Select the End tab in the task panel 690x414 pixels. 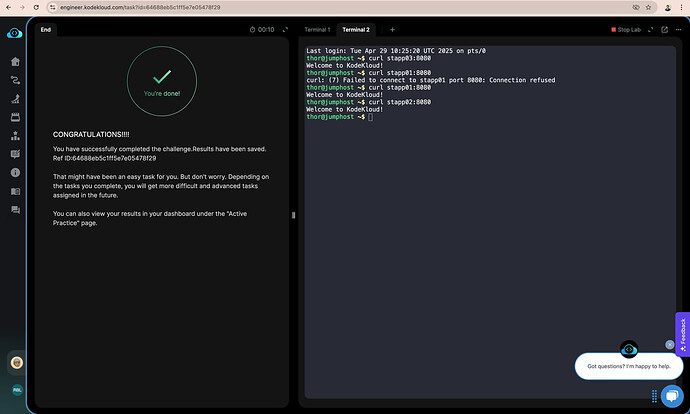[x=45, y=30]
